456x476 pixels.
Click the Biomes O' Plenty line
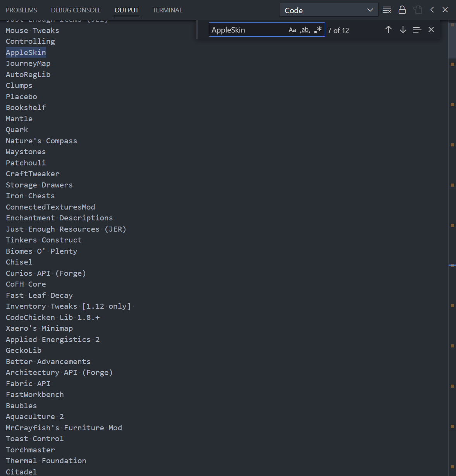click(x=41, y=251)
